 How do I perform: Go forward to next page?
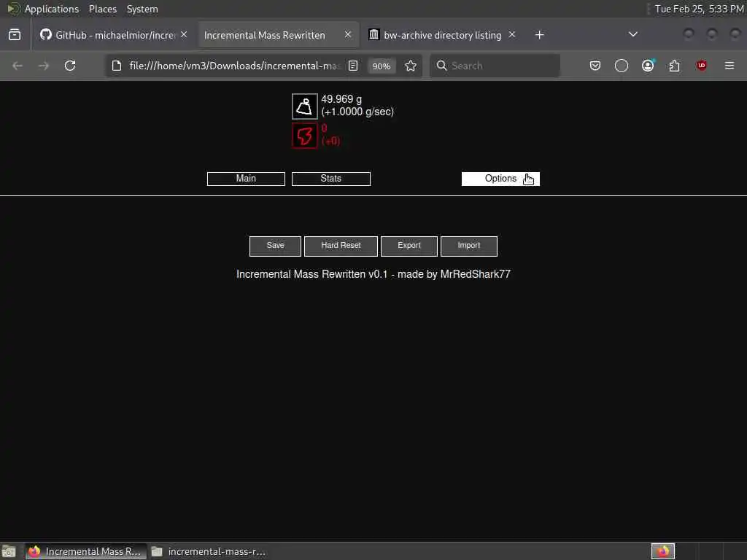coord(44,66)
